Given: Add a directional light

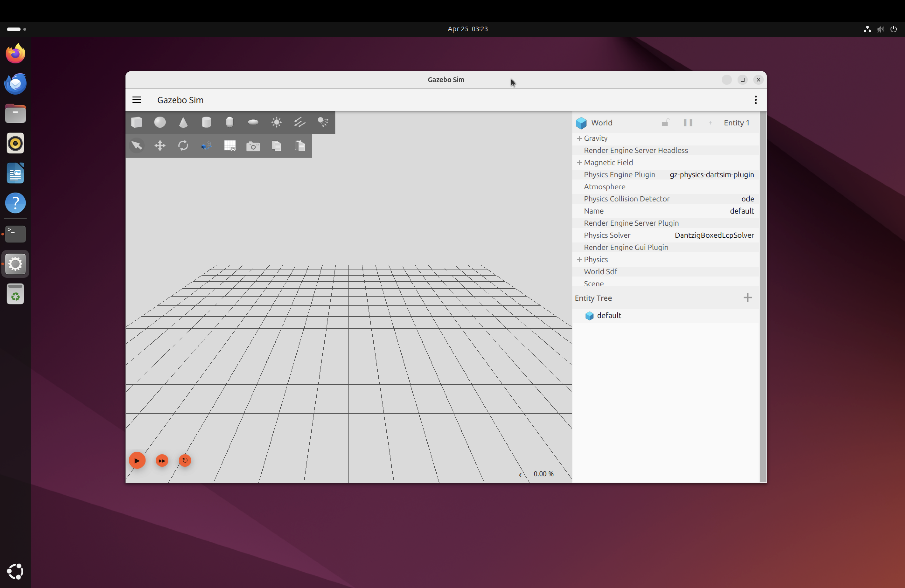Looking at the screenshot, I should (x=300, y=122).
